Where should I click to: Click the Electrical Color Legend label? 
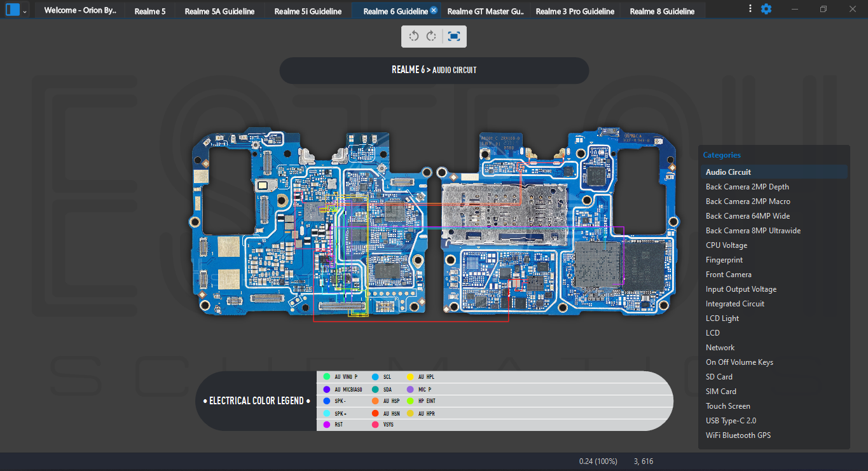pyautogui.click(x=256, y=401)
